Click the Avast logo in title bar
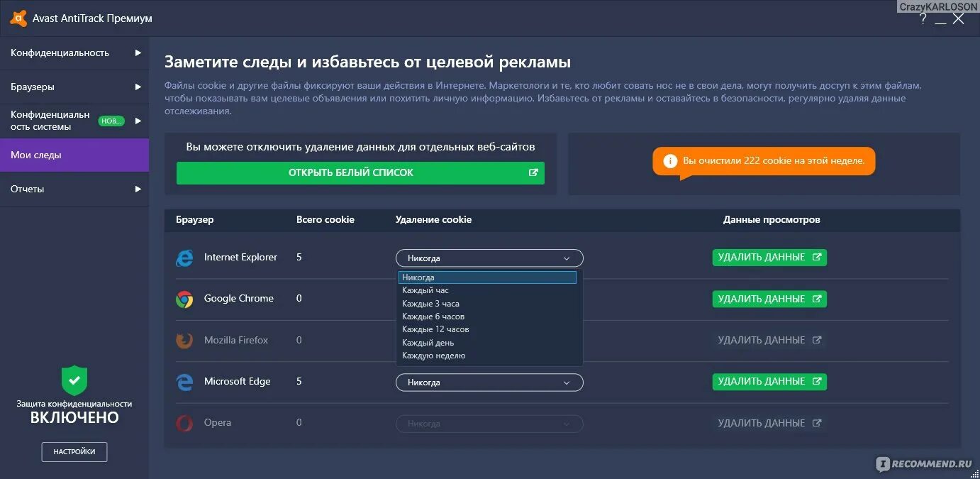The height and width of the screenshot is (479, 980). tap(18, 18)
